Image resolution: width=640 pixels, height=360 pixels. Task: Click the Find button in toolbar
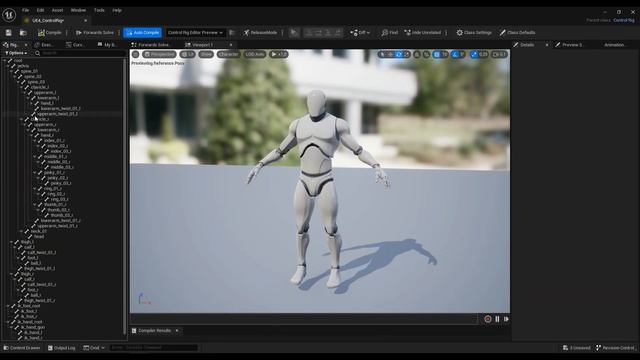click(389, 33)
